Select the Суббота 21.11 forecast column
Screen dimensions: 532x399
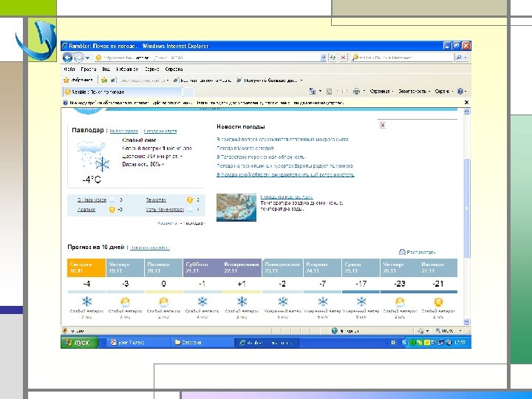tap(202, 267)
